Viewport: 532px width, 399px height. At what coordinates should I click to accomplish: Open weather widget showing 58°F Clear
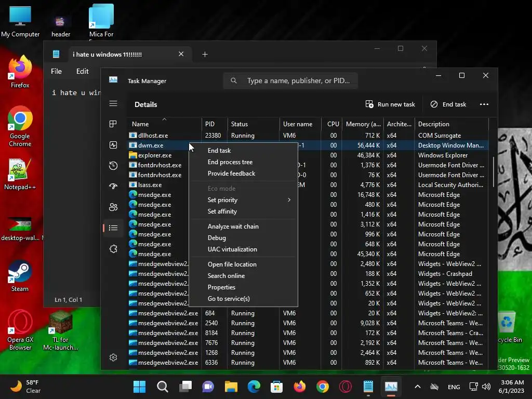(x=25, y=387)
